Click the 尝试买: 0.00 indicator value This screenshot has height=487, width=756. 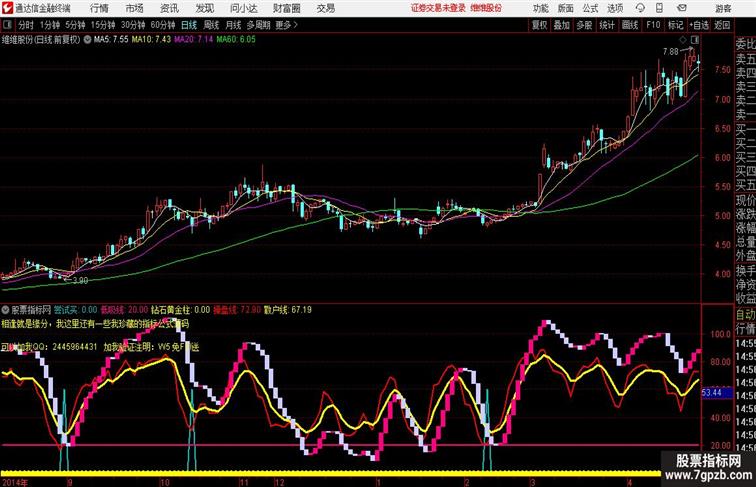click(75, 310)
